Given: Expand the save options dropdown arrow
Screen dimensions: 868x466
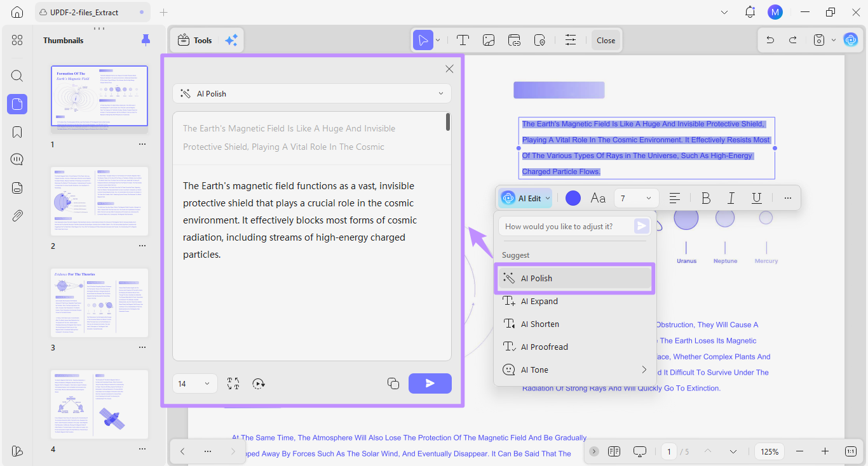Looking at the screenshot, I should [834, 40].
